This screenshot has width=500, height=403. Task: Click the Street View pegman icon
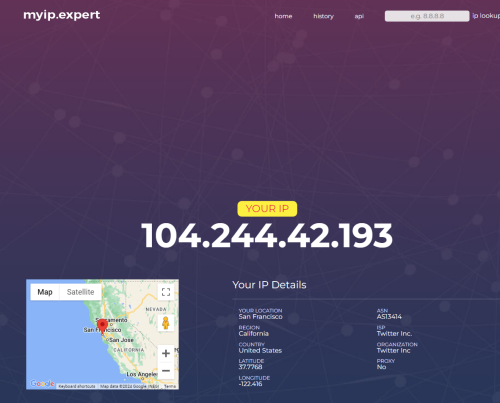(166, 323)
